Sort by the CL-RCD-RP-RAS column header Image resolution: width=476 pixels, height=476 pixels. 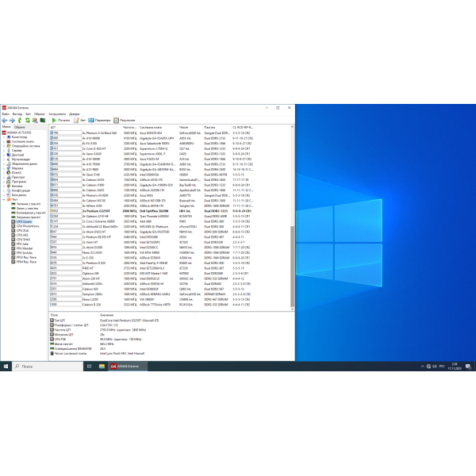pos(243,127)
